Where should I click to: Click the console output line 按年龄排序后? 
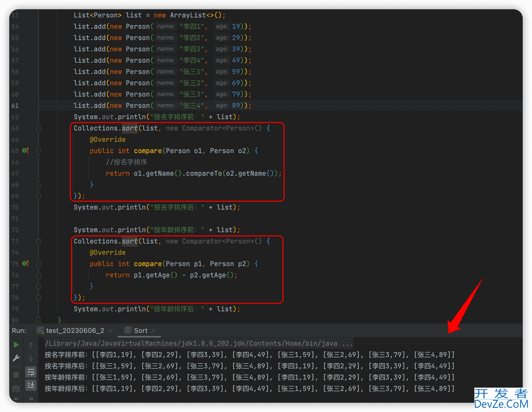pos(250,389)
